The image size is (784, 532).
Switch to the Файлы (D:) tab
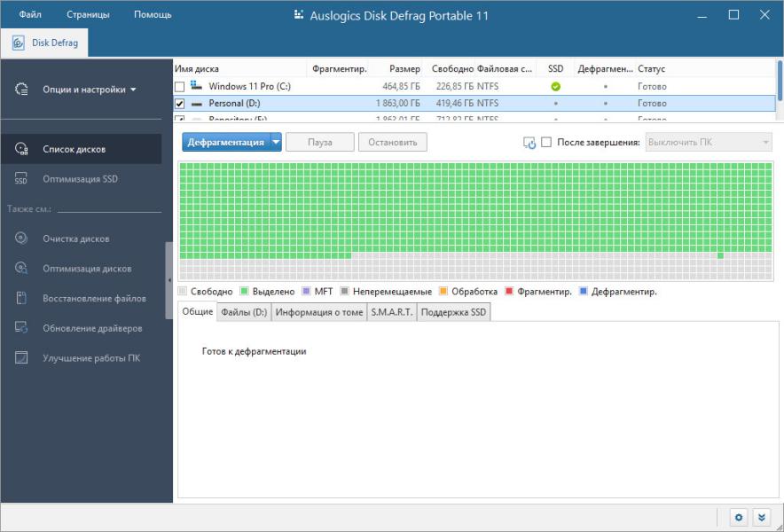pos(244,312)
